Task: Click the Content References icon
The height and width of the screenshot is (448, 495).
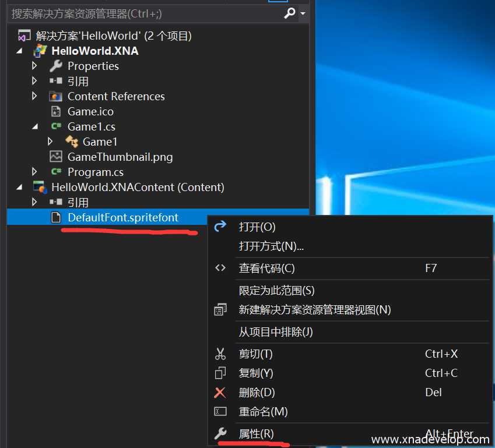Action: [56, 97]
